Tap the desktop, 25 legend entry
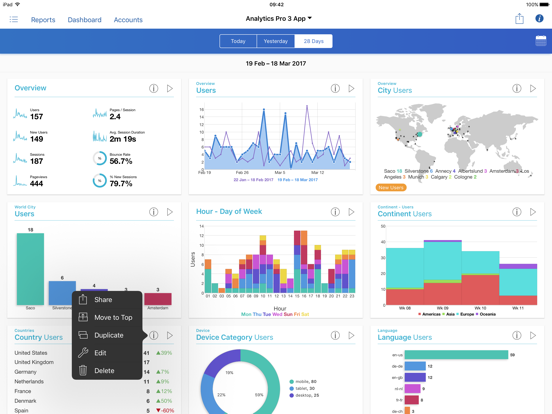 [x=304, y=395]
